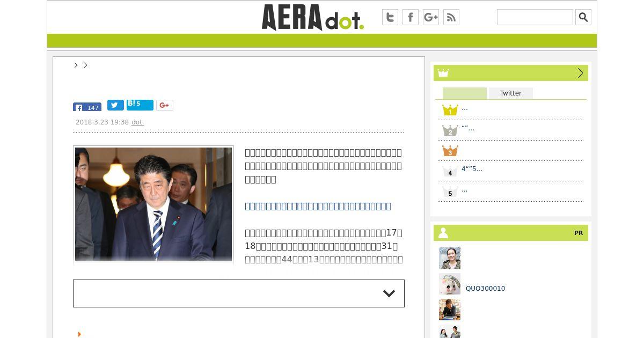Open the AERA dot. logo homepage
This screenshot has height=338, width=644.
(313, 17)
